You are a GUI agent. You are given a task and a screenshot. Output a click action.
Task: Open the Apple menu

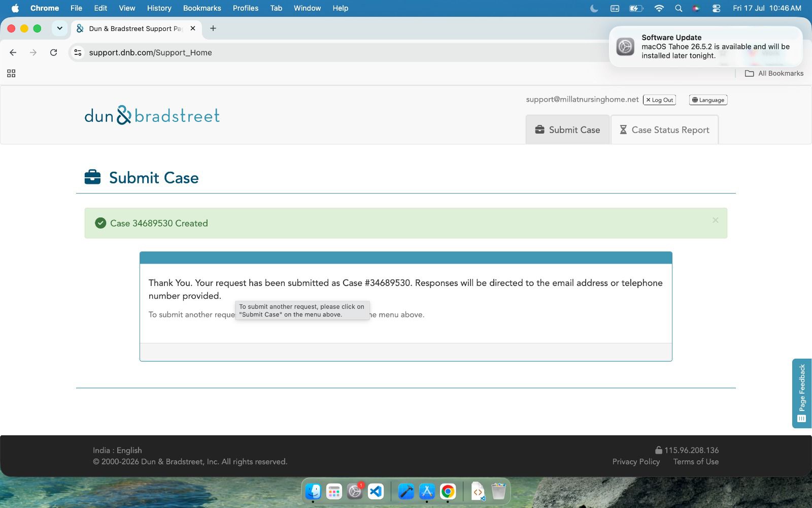[15, 8]
